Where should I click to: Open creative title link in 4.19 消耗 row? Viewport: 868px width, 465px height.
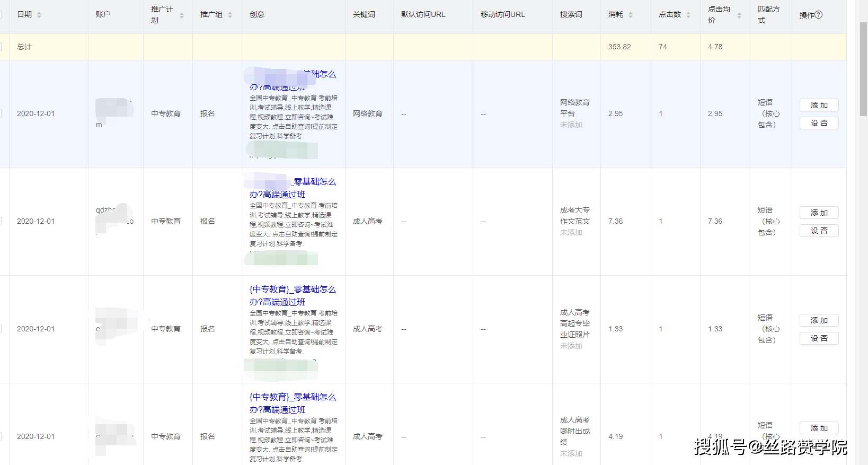point(293,403)
